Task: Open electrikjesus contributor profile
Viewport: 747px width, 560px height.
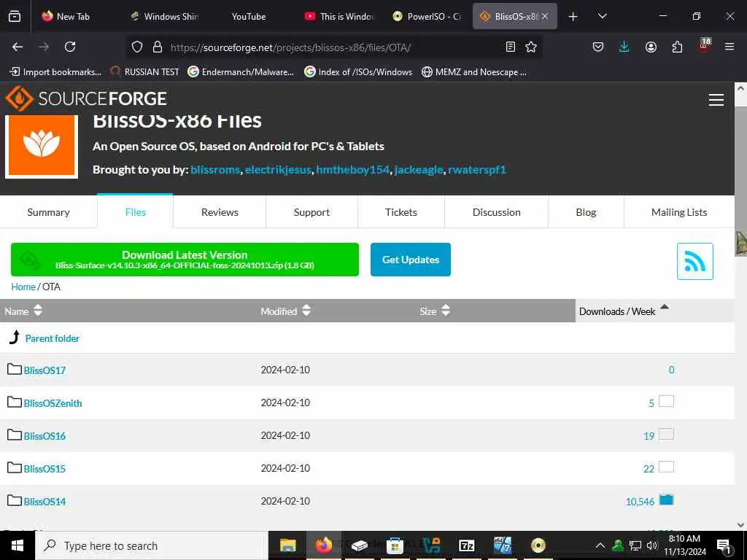Action: click(x=278, y=169)
